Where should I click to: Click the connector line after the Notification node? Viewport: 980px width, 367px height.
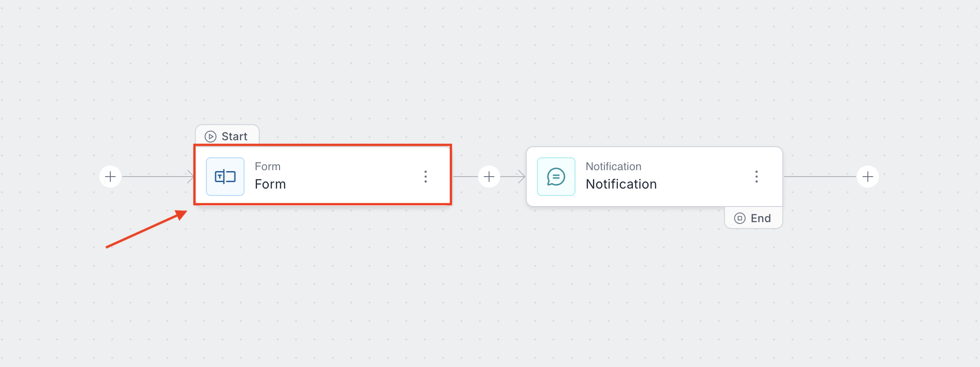pyautogui.click(x=820, y=177)
